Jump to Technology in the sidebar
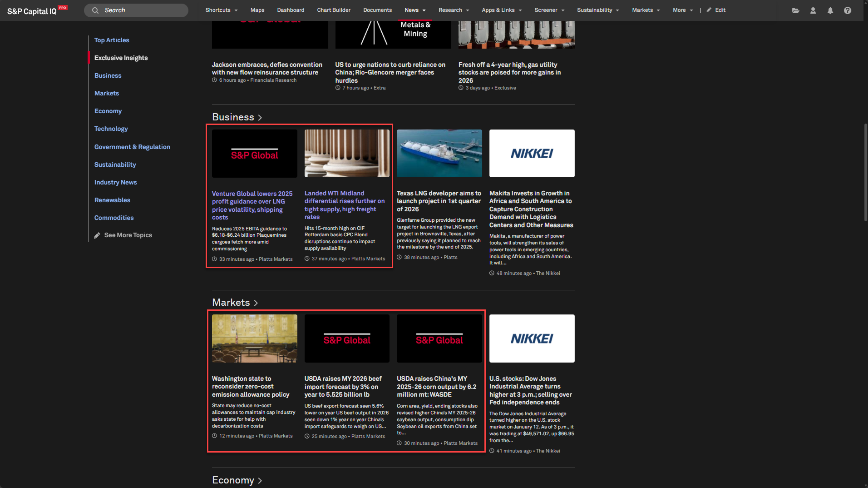868x488 pixels. 111,129
